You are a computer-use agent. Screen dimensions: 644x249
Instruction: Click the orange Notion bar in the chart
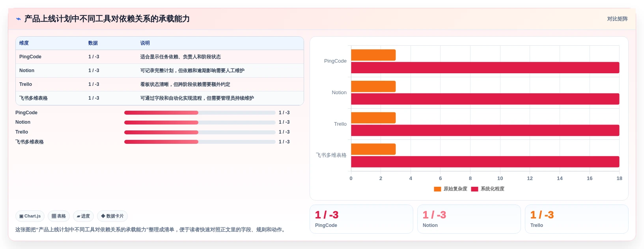tap(373, 86)
